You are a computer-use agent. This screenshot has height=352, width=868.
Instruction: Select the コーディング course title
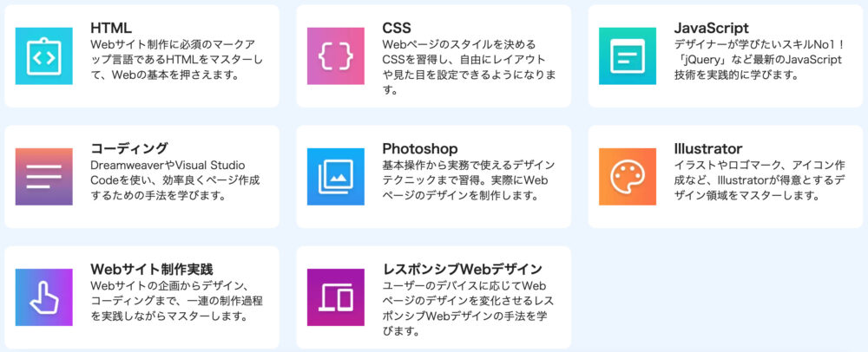click(x=129, y=148)
